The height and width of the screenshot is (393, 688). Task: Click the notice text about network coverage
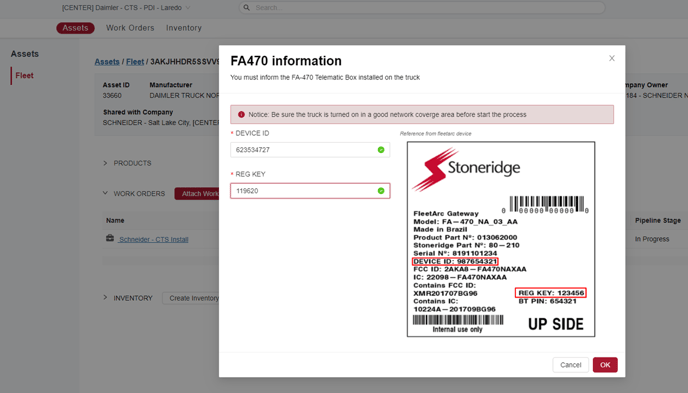coord(387,114)
